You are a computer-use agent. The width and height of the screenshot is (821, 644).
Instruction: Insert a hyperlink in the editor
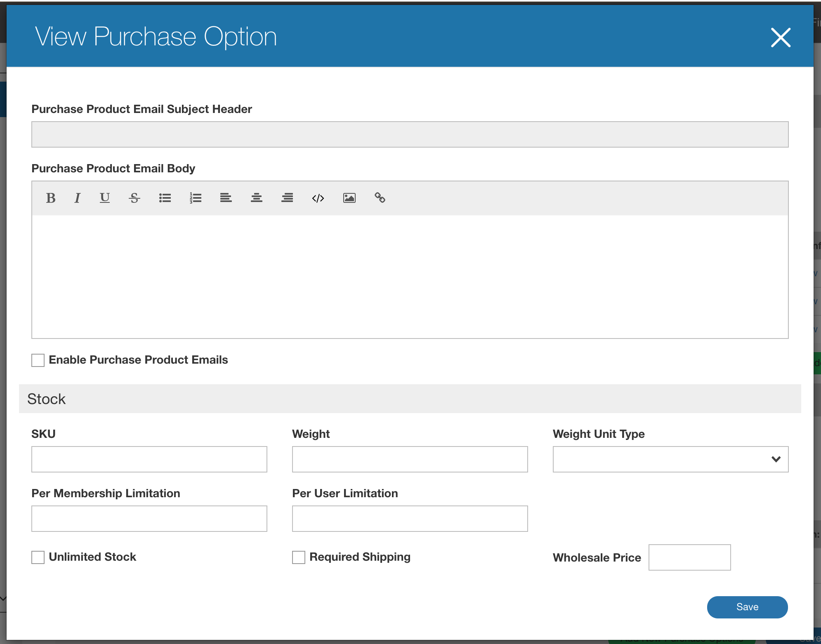pos(380,198)
